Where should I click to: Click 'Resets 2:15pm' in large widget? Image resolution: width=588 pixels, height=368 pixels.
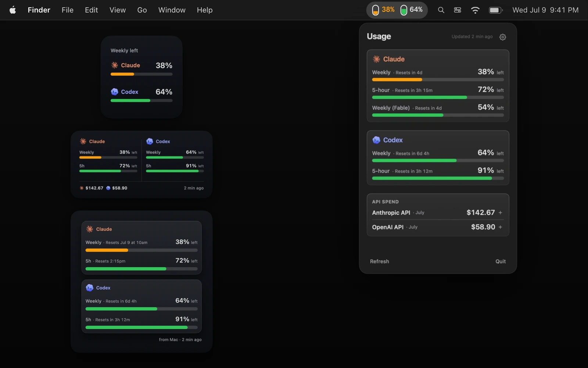(110, 261)
